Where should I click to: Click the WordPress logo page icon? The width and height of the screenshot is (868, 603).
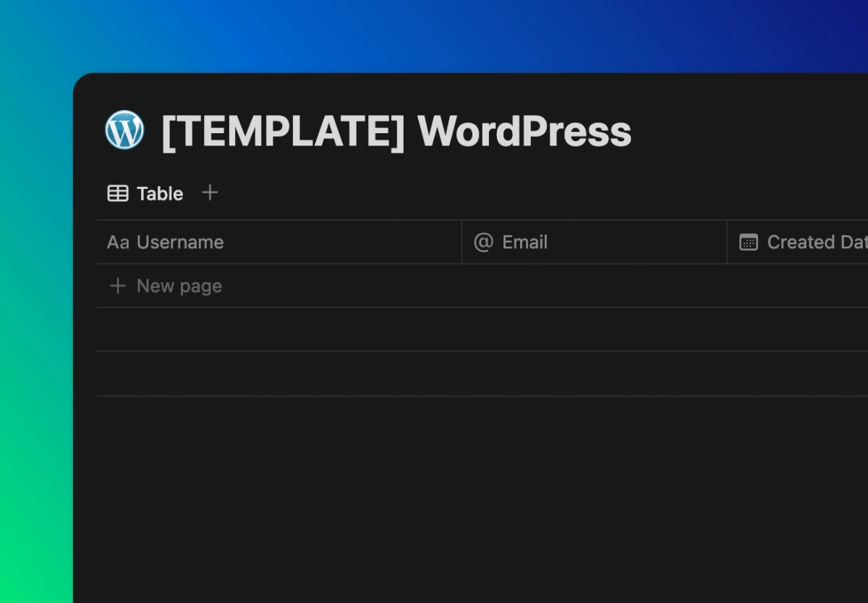[124, 130]
